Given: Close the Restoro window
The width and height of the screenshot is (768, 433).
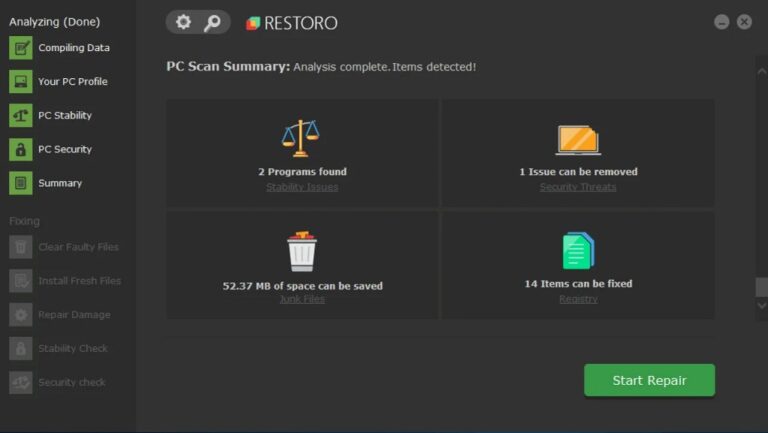Looking at the screenshot, I should (x=744, y=22).
